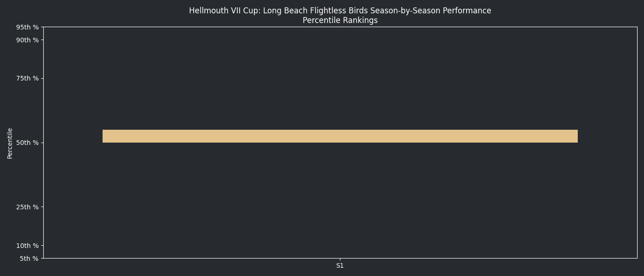
Task: Click the left end of the tan bar
Action: 104,136
